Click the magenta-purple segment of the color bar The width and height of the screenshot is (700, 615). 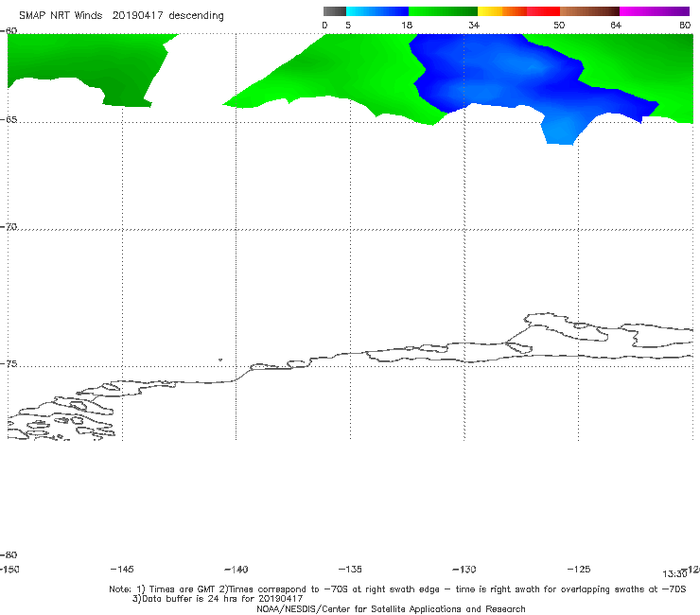click(655, 11)
